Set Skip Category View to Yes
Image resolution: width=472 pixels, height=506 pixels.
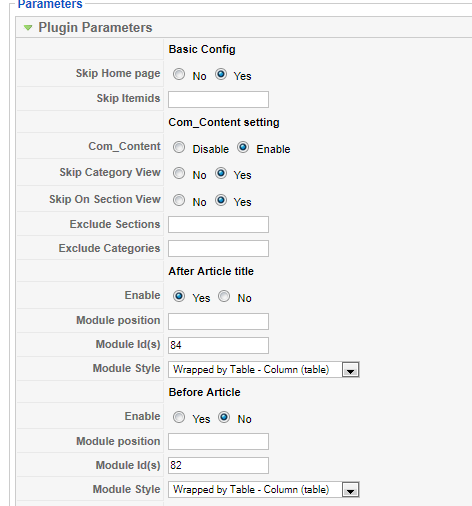tap(221, 173)
